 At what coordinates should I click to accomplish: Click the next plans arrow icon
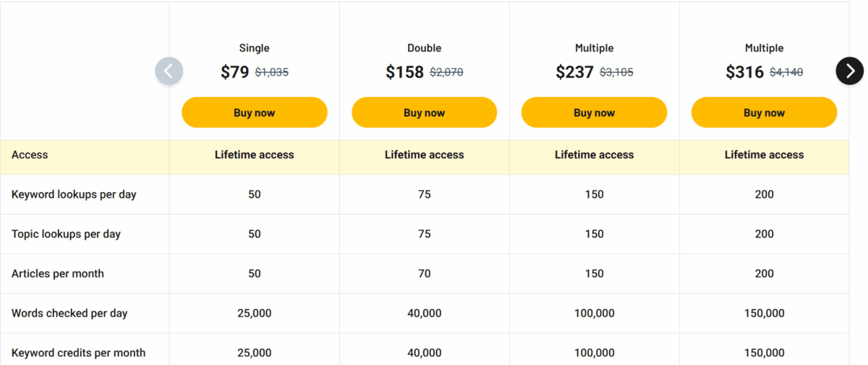click(850, 70)
